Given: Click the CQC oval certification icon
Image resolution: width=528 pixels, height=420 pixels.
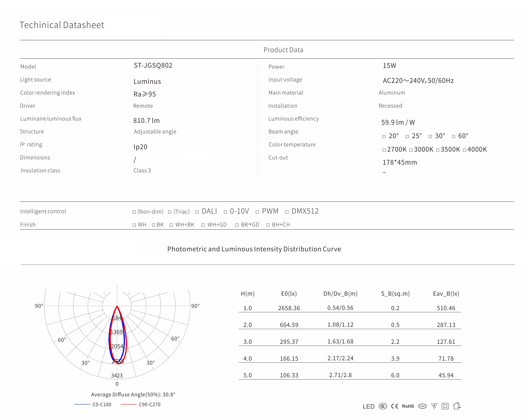Looking at the screenshot, I should point(422,406).
